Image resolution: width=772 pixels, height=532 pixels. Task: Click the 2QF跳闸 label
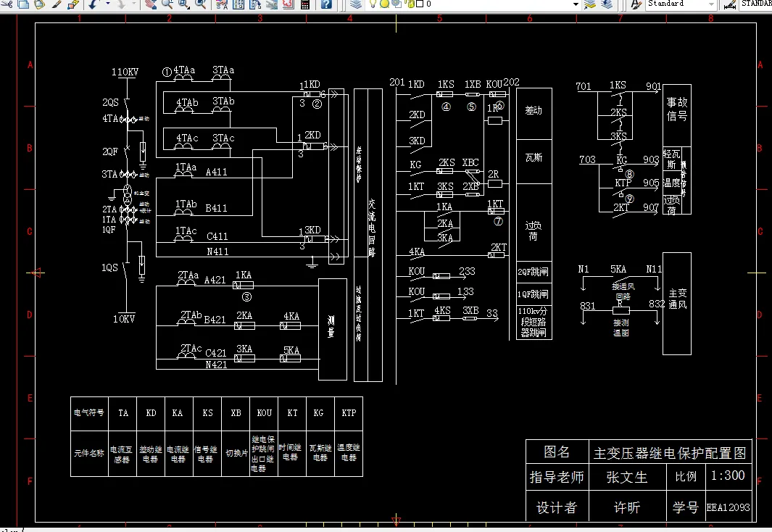click(x=533, y=272)
